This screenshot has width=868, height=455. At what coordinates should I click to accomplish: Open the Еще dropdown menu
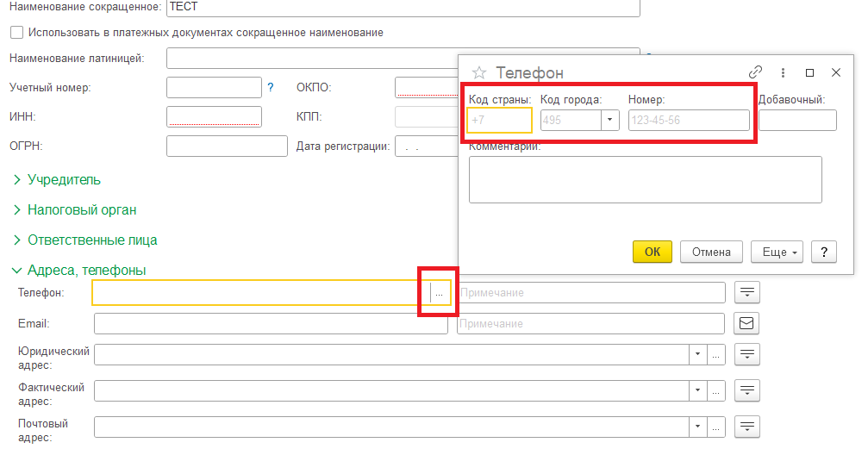tap(777, 252)
